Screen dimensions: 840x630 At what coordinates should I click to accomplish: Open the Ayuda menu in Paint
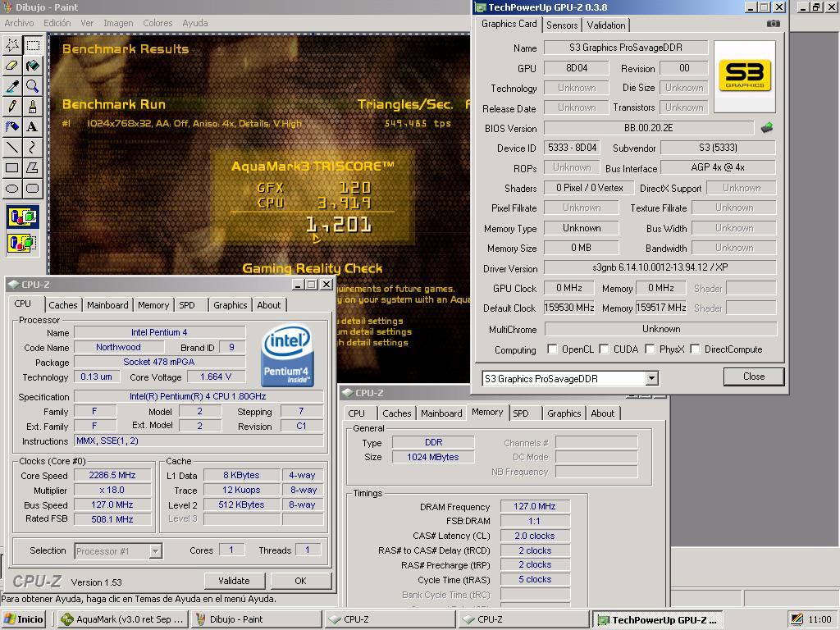tap(195, 23)
